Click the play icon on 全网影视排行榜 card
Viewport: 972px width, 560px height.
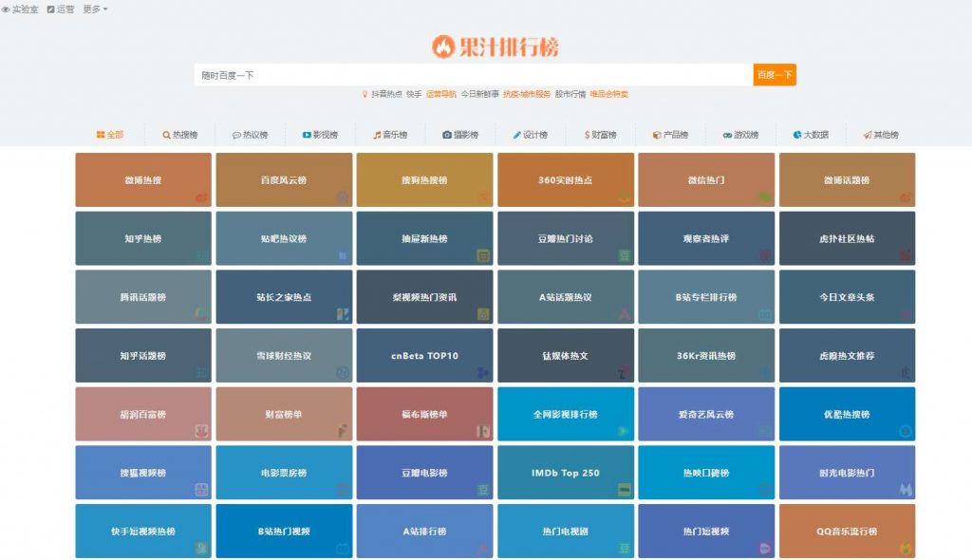(x=625, y=431)
